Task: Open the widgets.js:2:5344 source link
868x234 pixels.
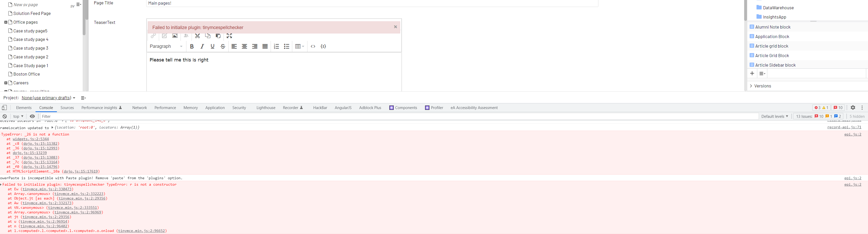Action: click(x=31, y=139)
